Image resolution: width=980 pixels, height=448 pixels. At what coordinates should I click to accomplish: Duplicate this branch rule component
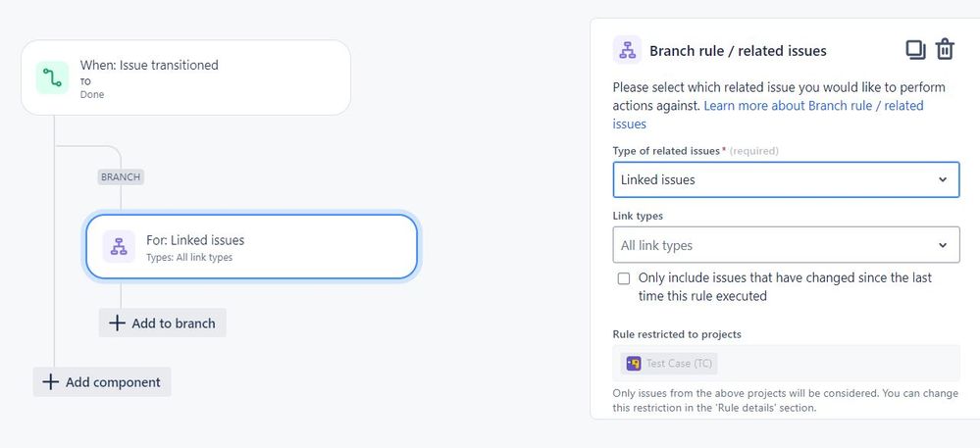(915, 50)
